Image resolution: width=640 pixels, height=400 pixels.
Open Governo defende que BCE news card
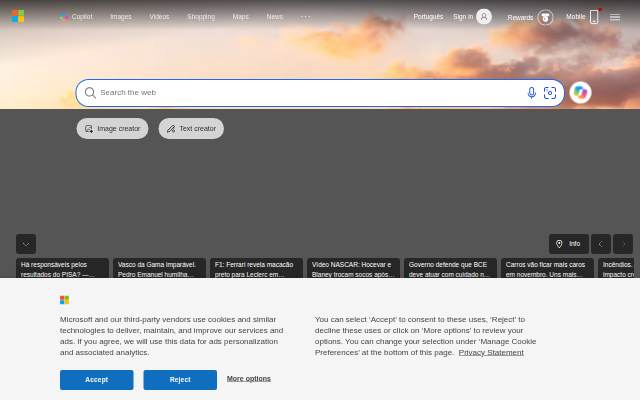(450, 268)
